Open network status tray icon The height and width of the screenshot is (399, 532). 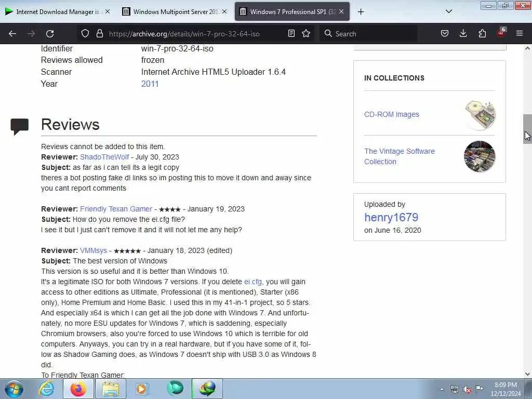coord(454,389)
